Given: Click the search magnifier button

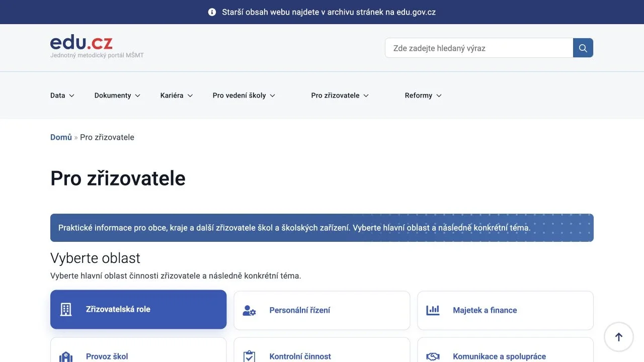Looking at the screenshot, I should click(x=583, y=48).
